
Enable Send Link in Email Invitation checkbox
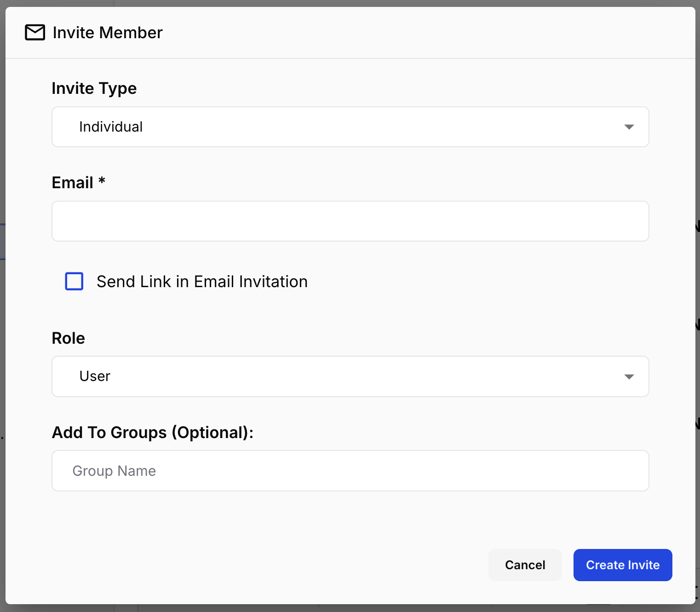(x=74, y=281)
